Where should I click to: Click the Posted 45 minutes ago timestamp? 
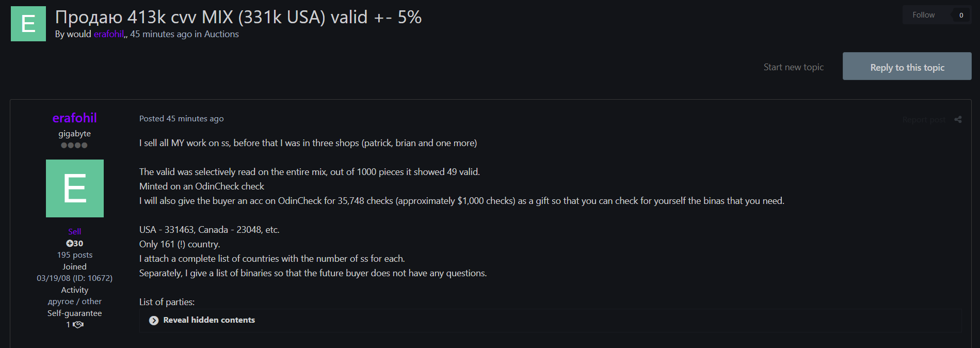(x=181, y=119)
